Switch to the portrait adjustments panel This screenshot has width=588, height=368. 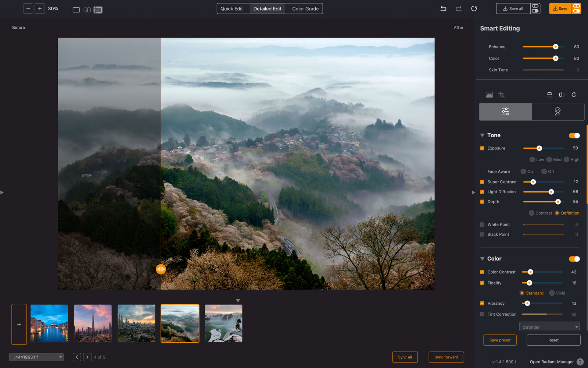[558, 112]
